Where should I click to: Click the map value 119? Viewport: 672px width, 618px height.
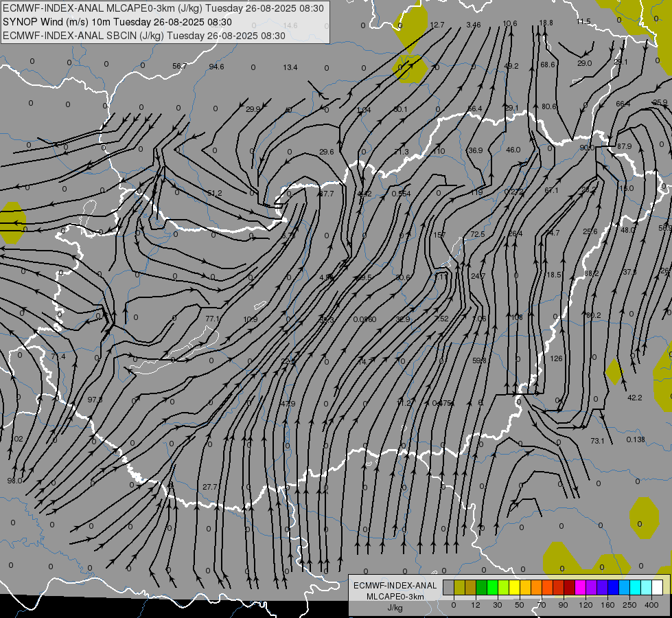click(476, 192)
